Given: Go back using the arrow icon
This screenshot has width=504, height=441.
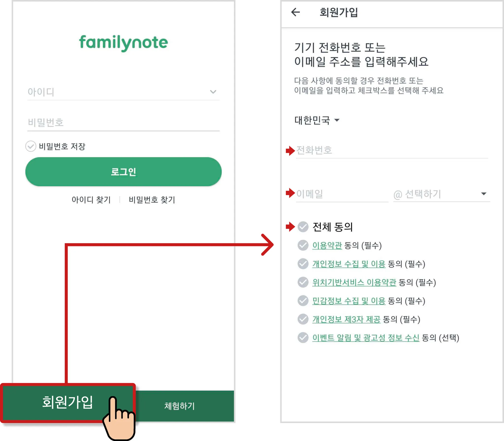Looking at the screenshot, I should tap(295, 12).
